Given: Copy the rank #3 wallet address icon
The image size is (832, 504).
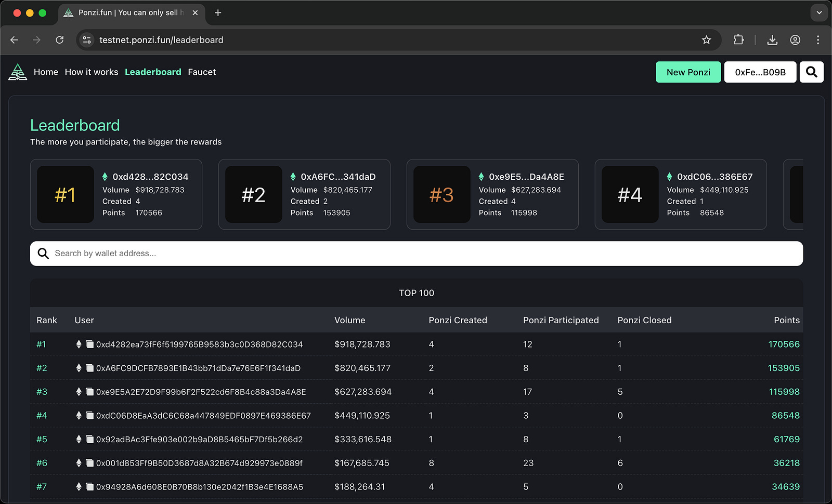Looking at the screenshot, I should pyautogui.click(x=89, y=392).
